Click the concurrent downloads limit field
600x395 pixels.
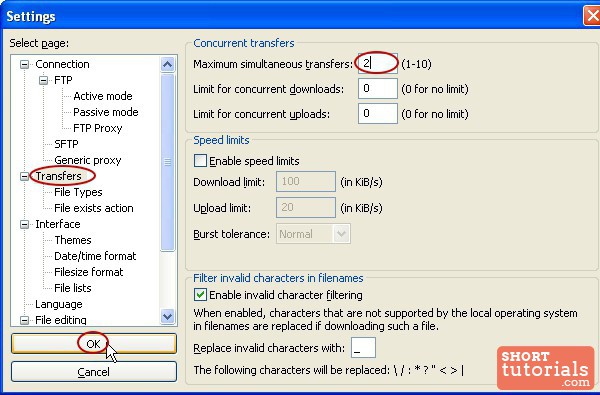click(378, 89)
